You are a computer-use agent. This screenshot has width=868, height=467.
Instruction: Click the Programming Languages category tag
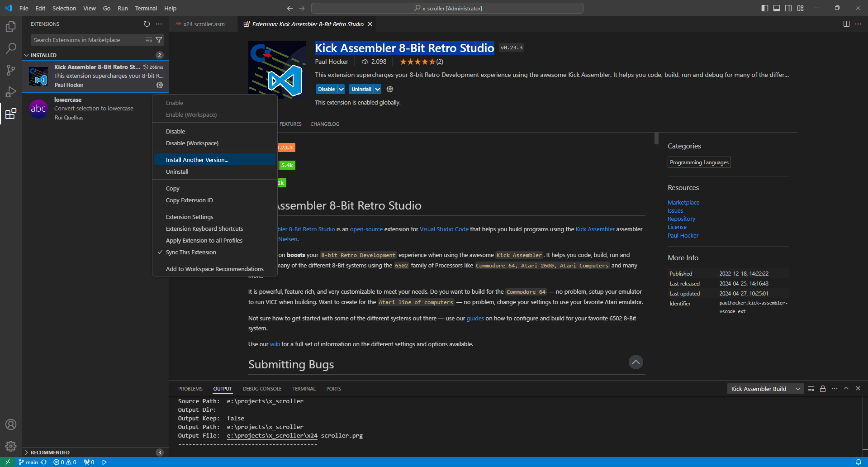699,162
